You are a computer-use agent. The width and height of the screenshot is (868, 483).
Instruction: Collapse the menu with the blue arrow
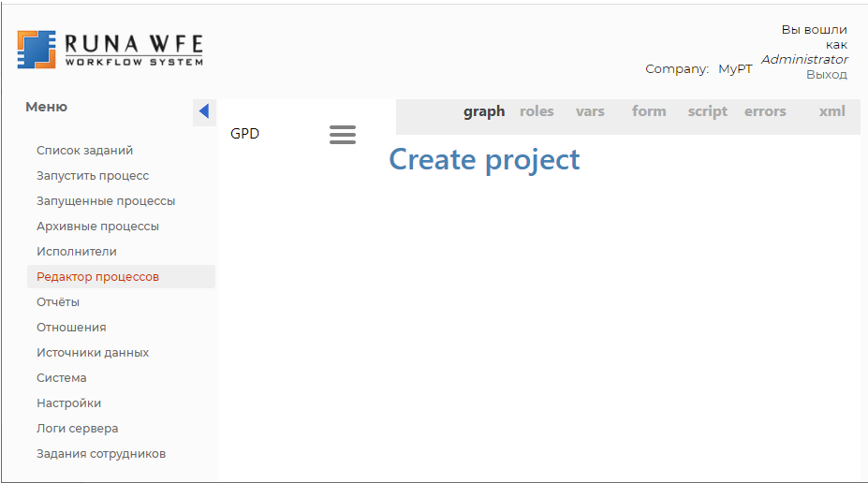point(204,111)
